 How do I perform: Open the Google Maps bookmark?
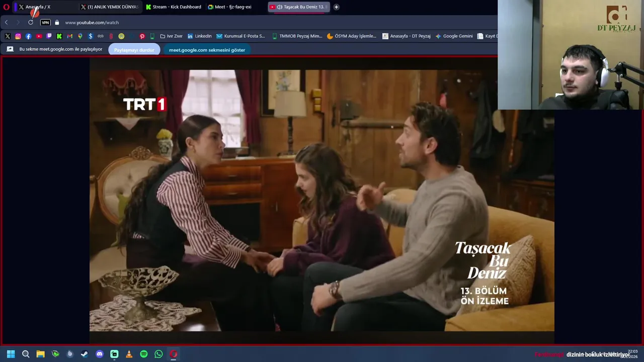(x=80, y=36)
